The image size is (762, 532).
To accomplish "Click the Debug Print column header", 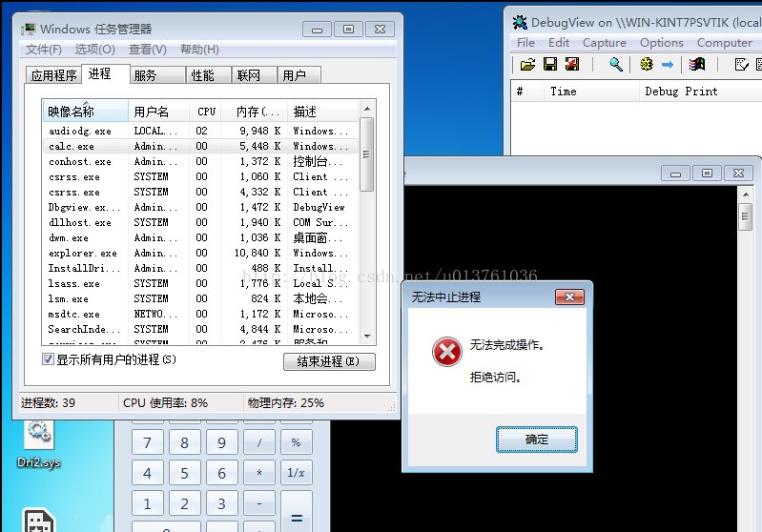I will pos(700,92).
